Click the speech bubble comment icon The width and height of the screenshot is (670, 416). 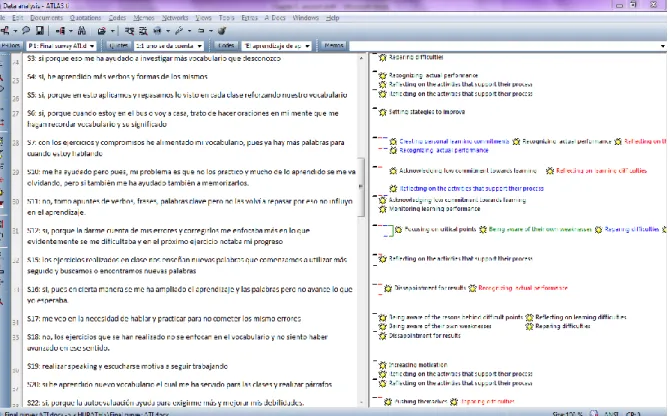(x=26, y=30)
